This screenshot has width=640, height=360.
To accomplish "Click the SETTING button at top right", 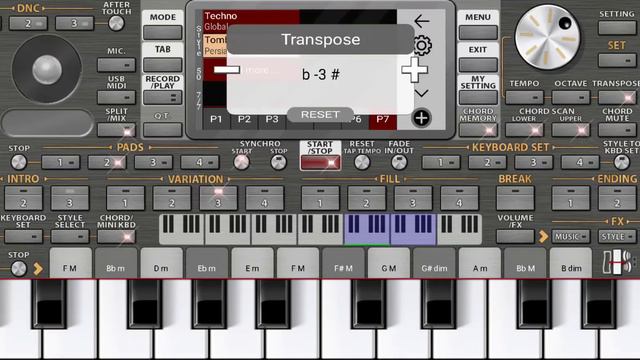I will click(x=617, y=28).
